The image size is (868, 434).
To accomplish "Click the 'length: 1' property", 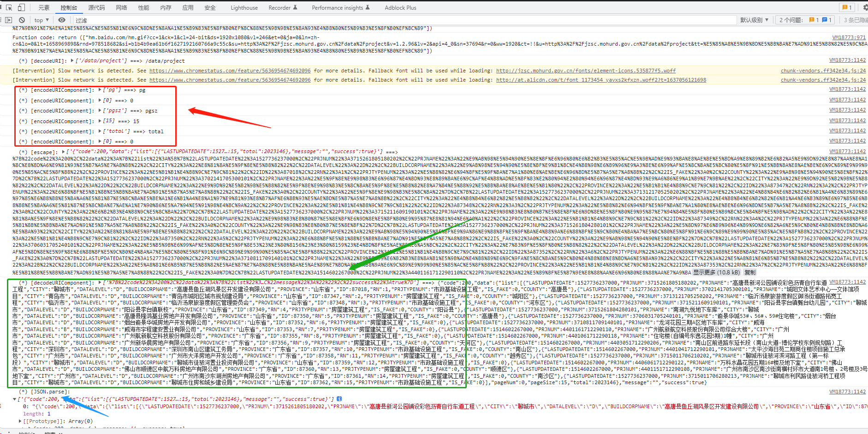I will 36,414.
